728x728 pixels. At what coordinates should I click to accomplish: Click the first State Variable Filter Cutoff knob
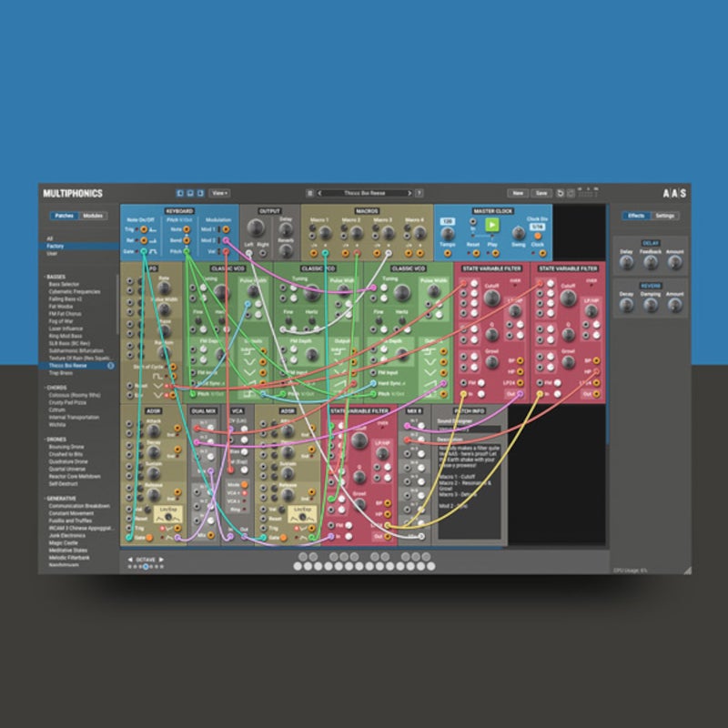coord(491,298)
